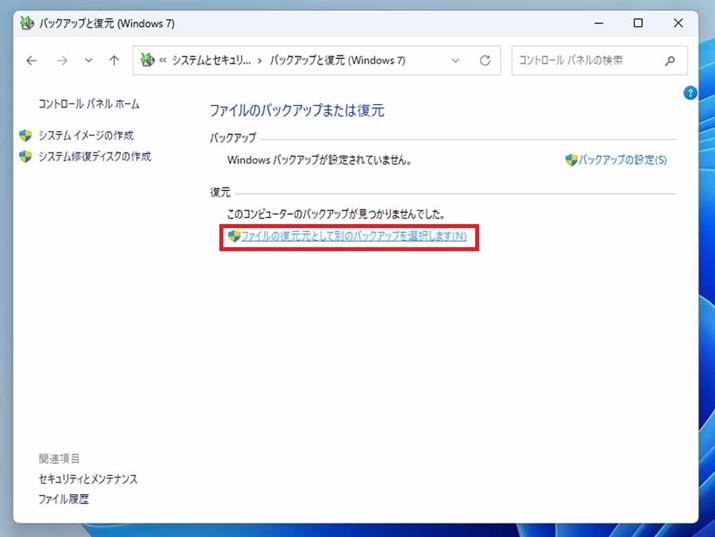Select バックアップと復元 (Windows 7) breadcrumb

click(337, 61)
